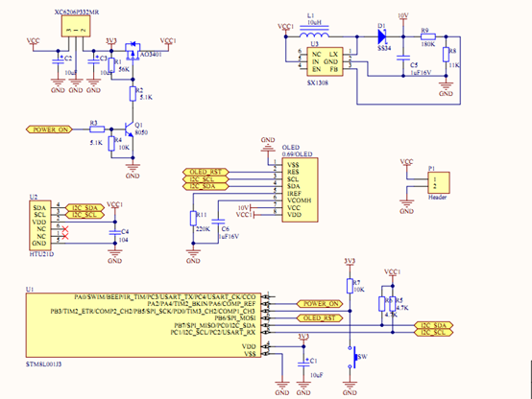Screen dimensions: 532x399
Task: Select the AO3401 MOSFET symbol
Action: click(133, 51)
